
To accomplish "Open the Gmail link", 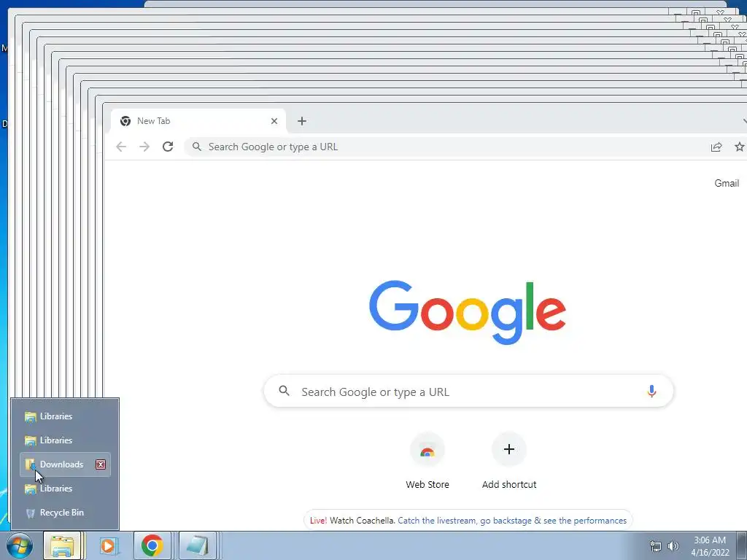I will [727, 183].
